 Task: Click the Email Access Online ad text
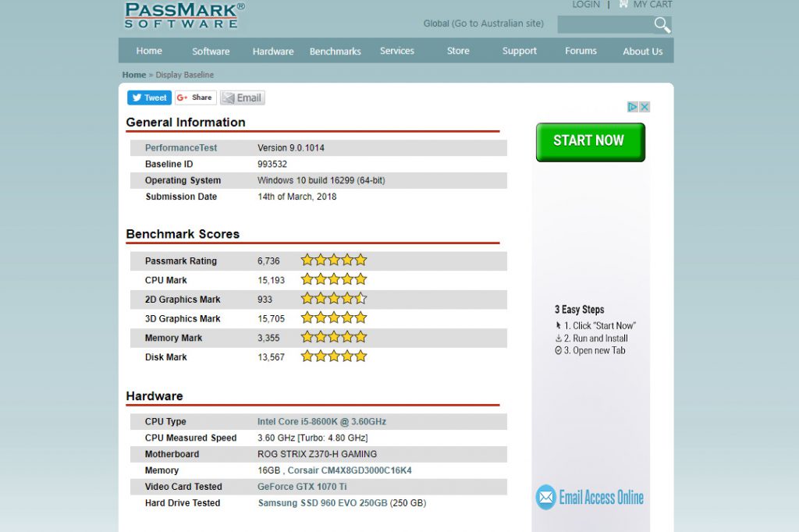tap(602, 498)
